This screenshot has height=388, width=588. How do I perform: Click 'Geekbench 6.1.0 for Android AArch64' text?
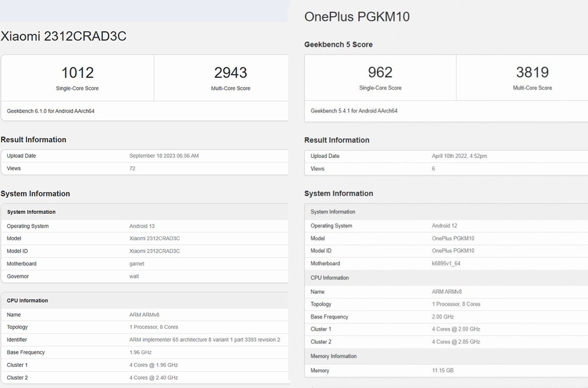(x=51, y=111)
